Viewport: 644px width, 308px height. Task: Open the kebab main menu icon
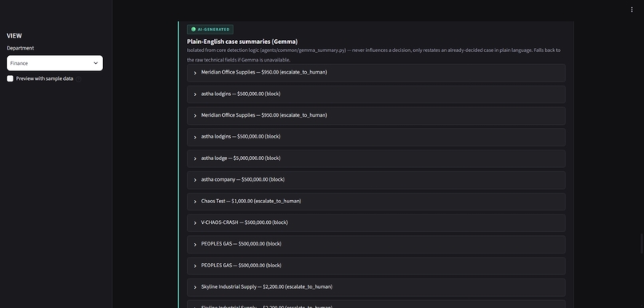(x=631, y=10)
